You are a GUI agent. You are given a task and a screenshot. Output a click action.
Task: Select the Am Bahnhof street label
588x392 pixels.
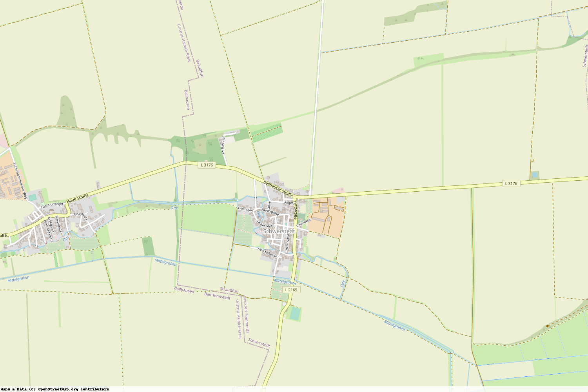[223, 145]
